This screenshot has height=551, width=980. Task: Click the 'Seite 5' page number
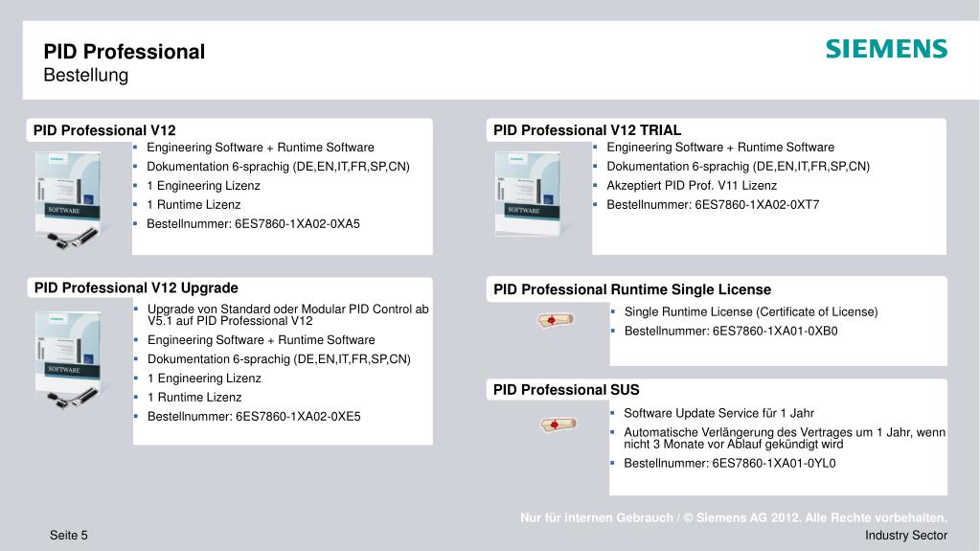(69, 536)
